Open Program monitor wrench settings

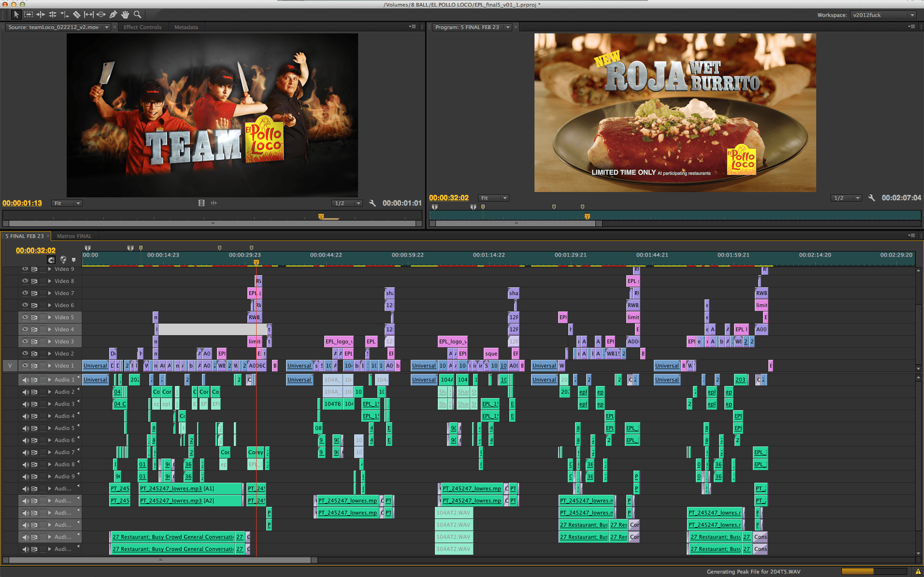(871, 198)
